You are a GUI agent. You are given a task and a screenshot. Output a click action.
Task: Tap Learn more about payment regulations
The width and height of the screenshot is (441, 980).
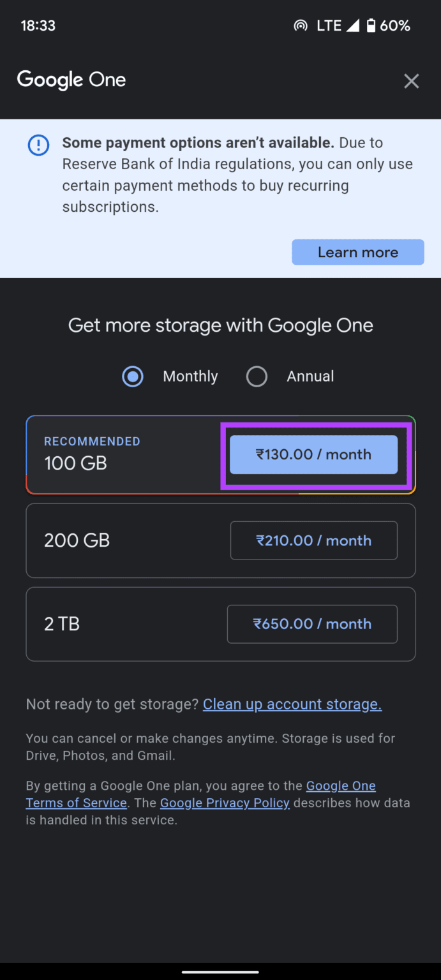coord(357,252)
